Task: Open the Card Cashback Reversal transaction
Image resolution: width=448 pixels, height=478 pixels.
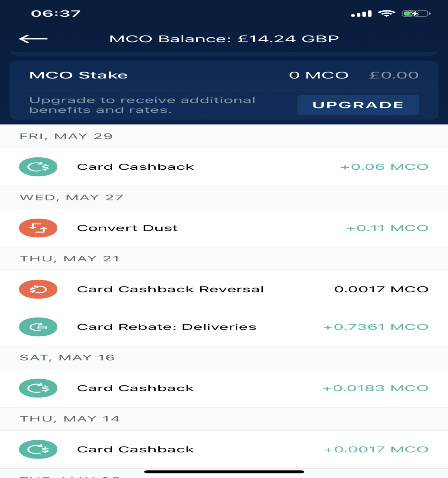Action: pyautogui.click(x=224, y=289)
